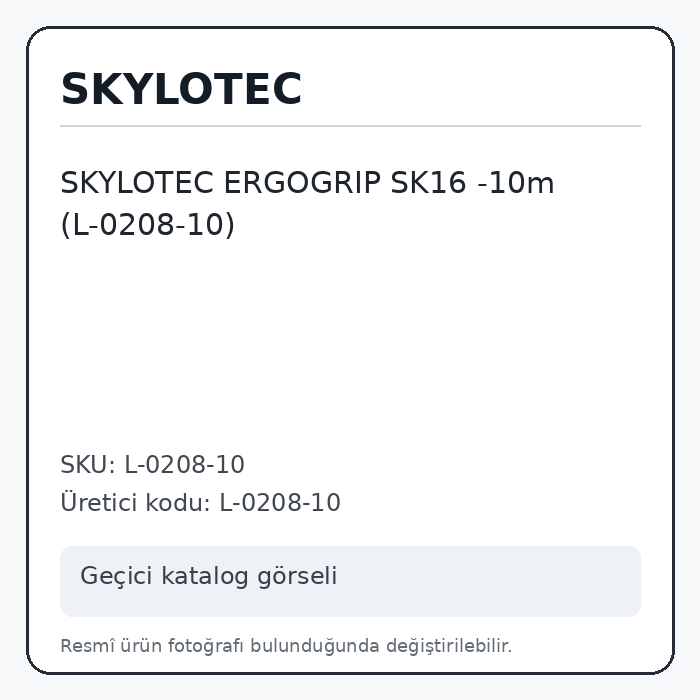This screenshot has width=700, height=700.
Task: Click the SK16 text in the title
Action: [x=429, y=183]
